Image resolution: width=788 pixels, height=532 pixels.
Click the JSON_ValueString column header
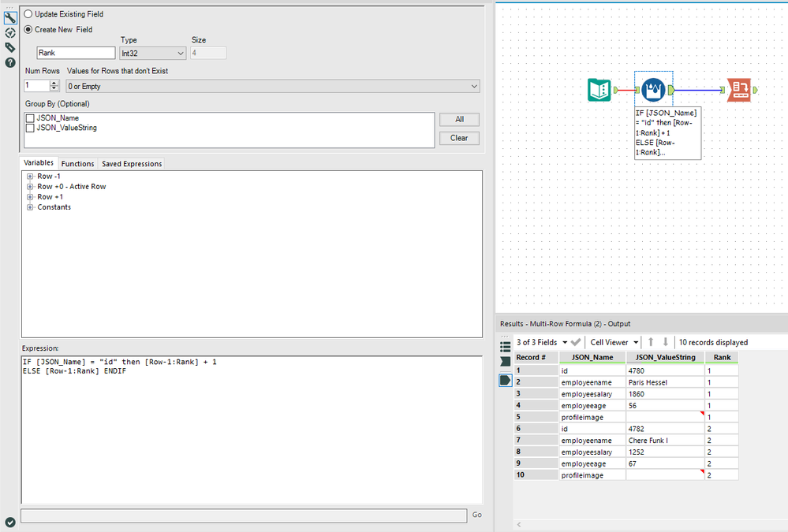(x=666, y=357)
